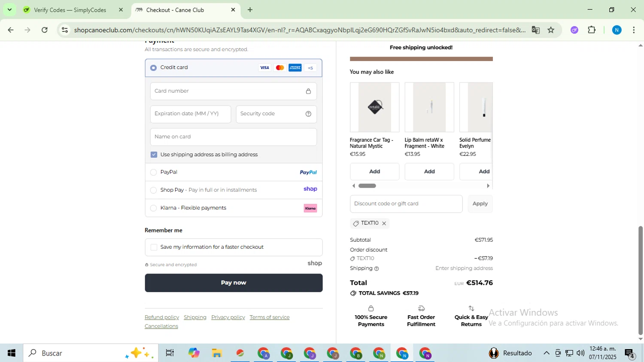Add Solid Perfume Evelyn
Viewport: 644px width, 362px height.
[x=477, y=171]
